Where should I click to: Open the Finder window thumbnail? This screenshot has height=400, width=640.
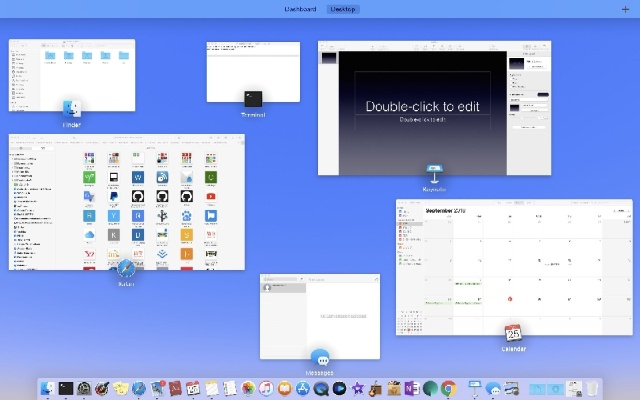pyautogui.click(x=71, y=75)
